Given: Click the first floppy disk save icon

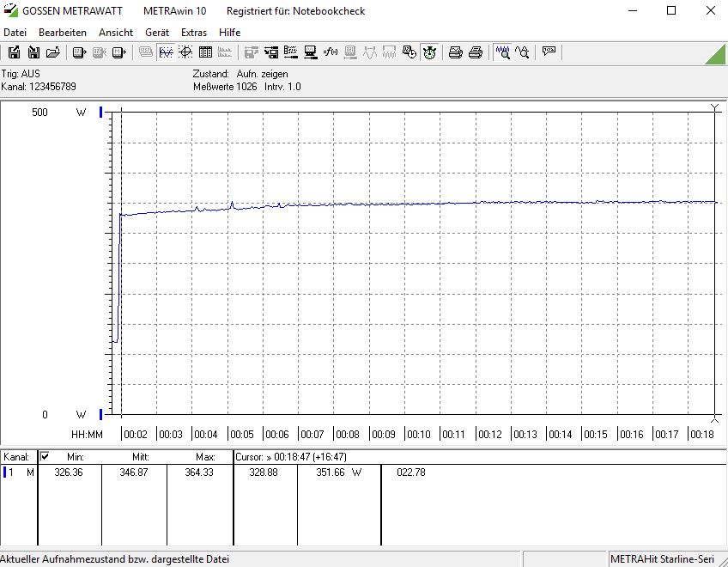Looking at the screenshot, I should pyautogui.click(x=15, y=52).
